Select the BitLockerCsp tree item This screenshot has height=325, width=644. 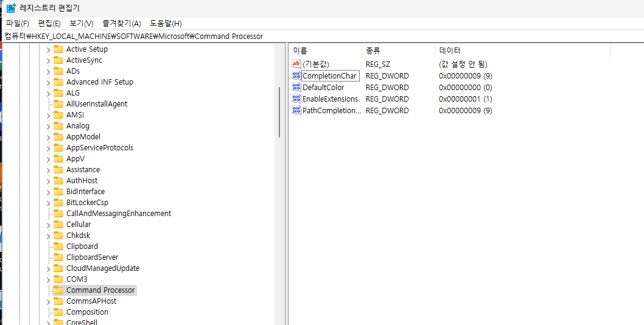[88, 202]
